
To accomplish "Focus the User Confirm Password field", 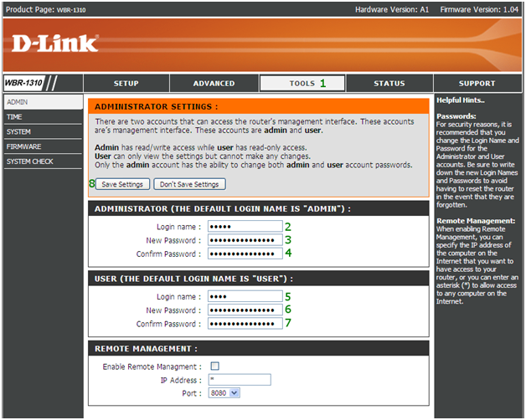I will click(245, 324).
